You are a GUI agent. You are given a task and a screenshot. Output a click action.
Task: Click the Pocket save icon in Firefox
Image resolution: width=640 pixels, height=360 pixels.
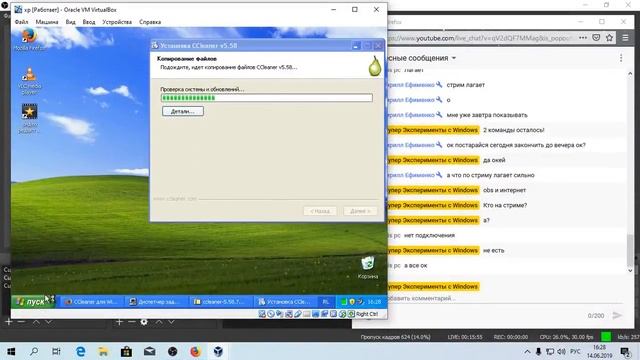click(596, 38)
